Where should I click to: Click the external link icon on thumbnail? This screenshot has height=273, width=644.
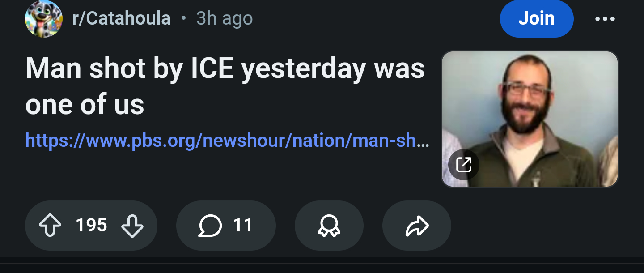[x=464, y=165]
